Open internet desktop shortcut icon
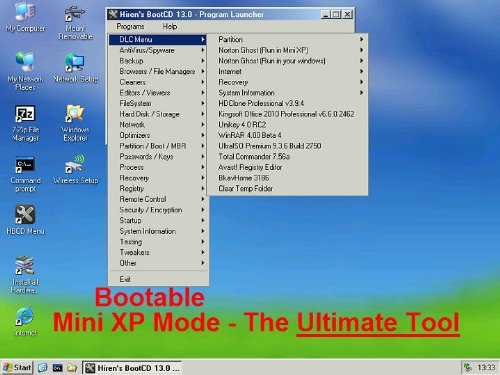The width and height of the screenshot is (500, 375). [x=25, y=321]
